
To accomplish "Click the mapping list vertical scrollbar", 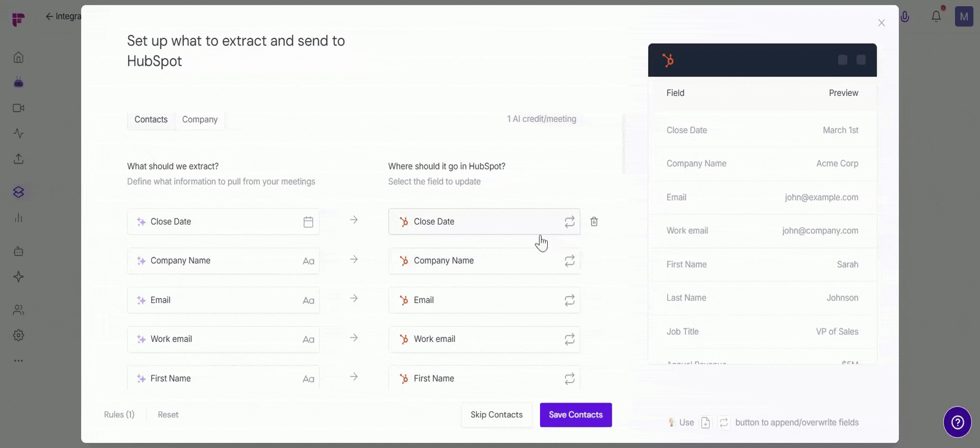I will tap(623, 144).
